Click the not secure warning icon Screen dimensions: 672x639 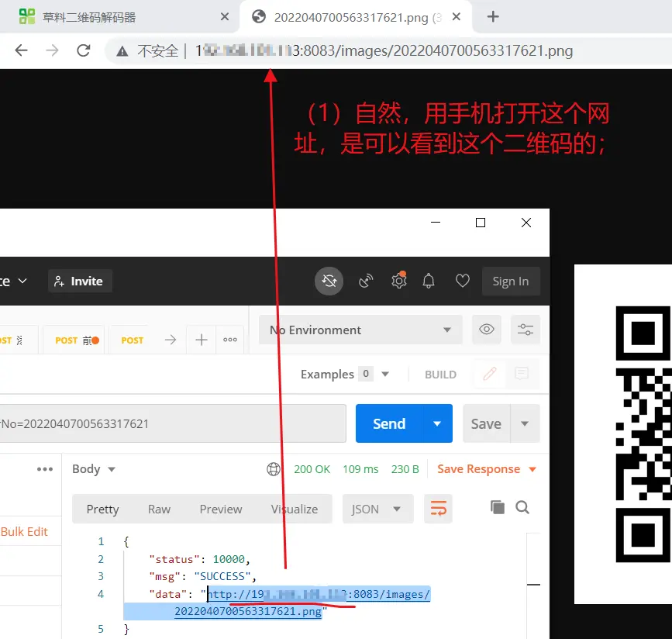pos(122,51)
